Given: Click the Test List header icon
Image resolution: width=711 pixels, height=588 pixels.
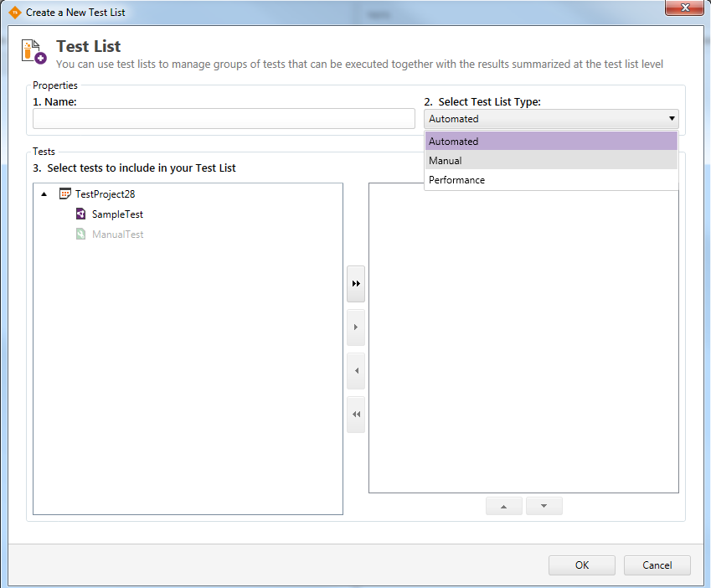Looking at the screenshot, I should [x=34, y=51].
